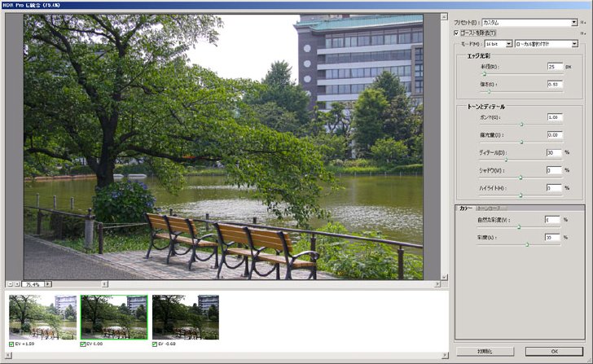This screenshot has width=593, height=364.
Task: Open the ローカル割り付け tone mapping method dropdown
Action: coord(546,44)
